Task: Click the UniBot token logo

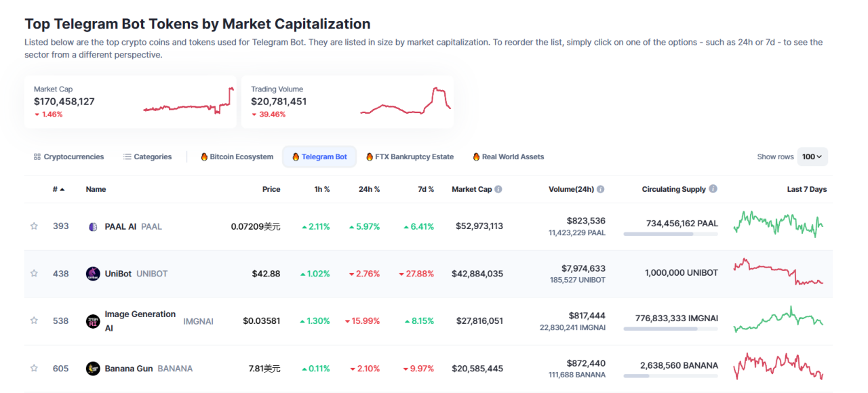Action: 93,274
